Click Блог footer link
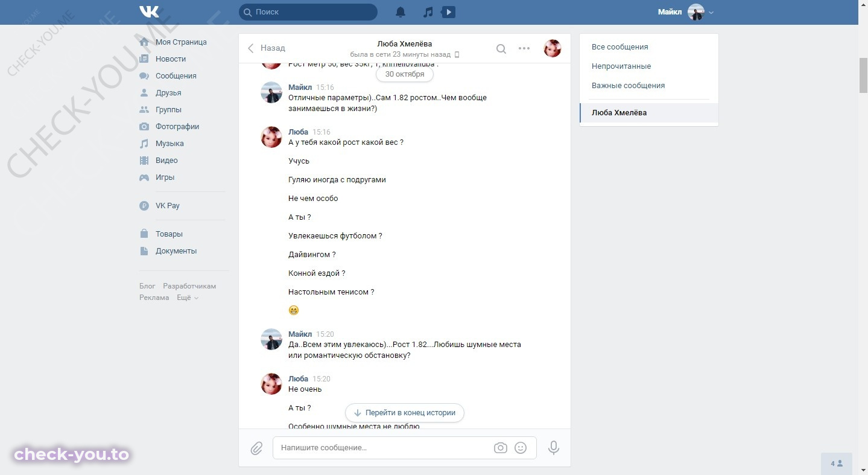The image size is (868, 475). tap(147, 286)
